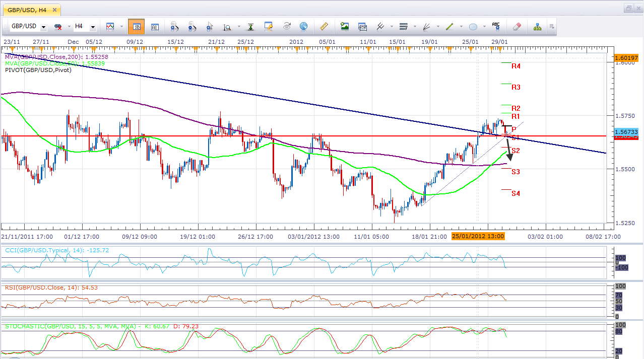This screenshot has width=644, height=359.
Task: Expand the fan tool dropdown arrow
Action: (x=438, y=26)
